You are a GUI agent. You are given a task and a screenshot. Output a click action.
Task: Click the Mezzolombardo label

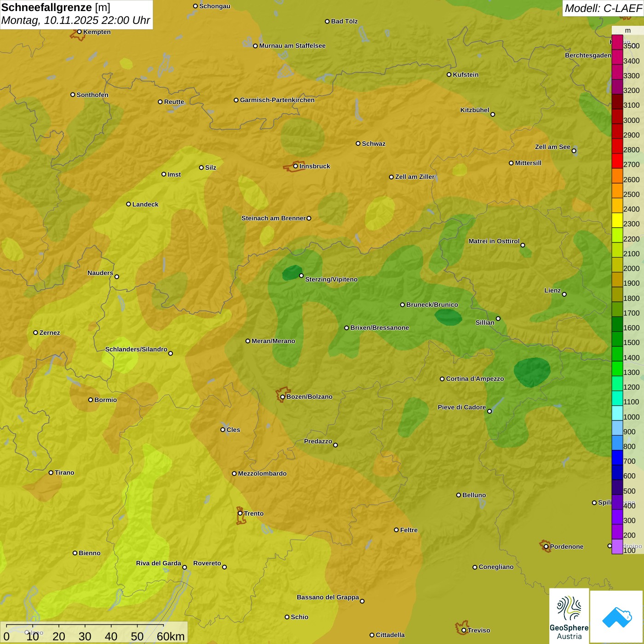[x=262, y=473]
